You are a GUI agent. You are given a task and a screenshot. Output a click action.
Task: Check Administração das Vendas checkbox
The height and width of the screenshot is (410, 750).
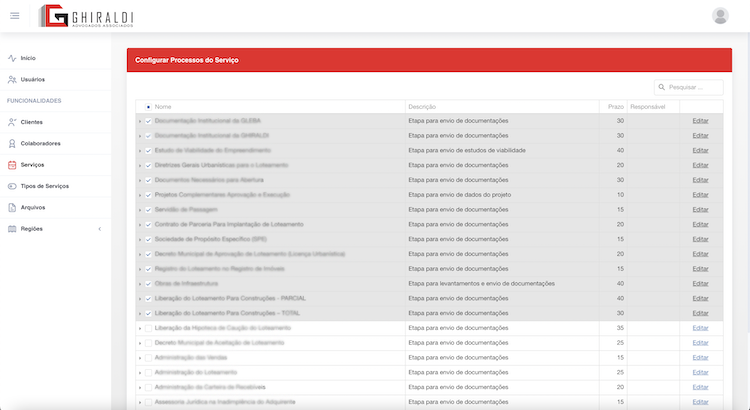(148, 358)
